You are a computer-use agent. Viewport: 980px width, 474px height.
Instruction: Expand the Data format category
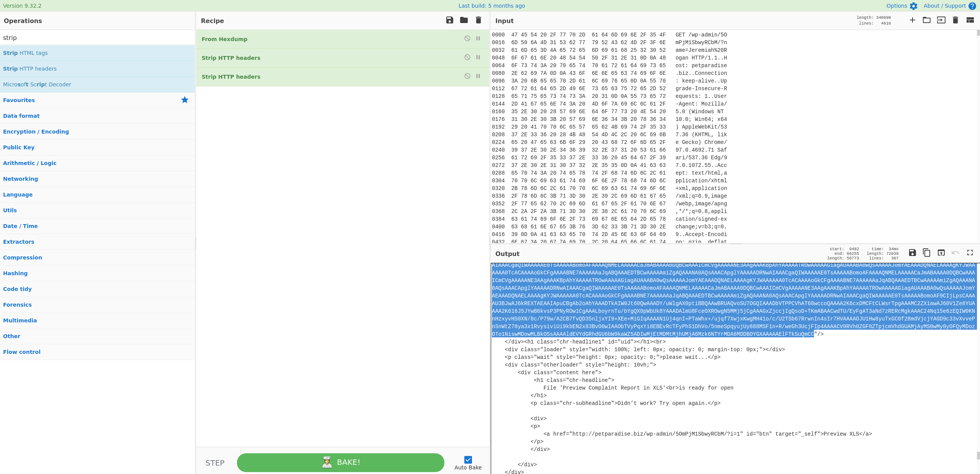pos(97,116)
